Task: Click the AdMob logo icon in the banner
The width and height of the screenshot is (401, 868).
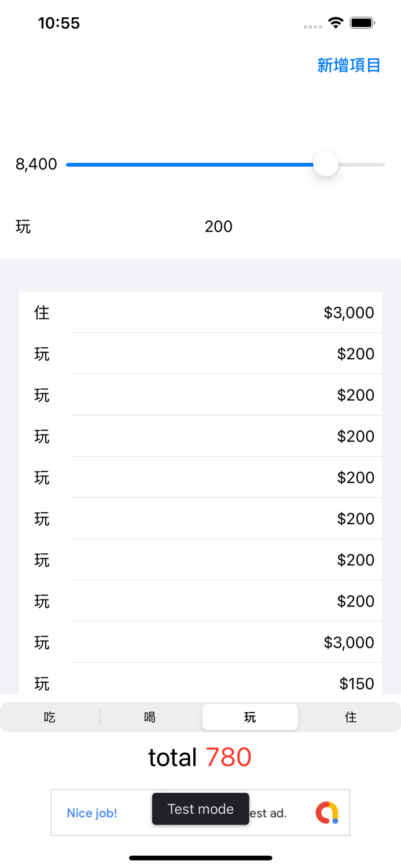Action: pyautogui.click(x=327, y=812)
